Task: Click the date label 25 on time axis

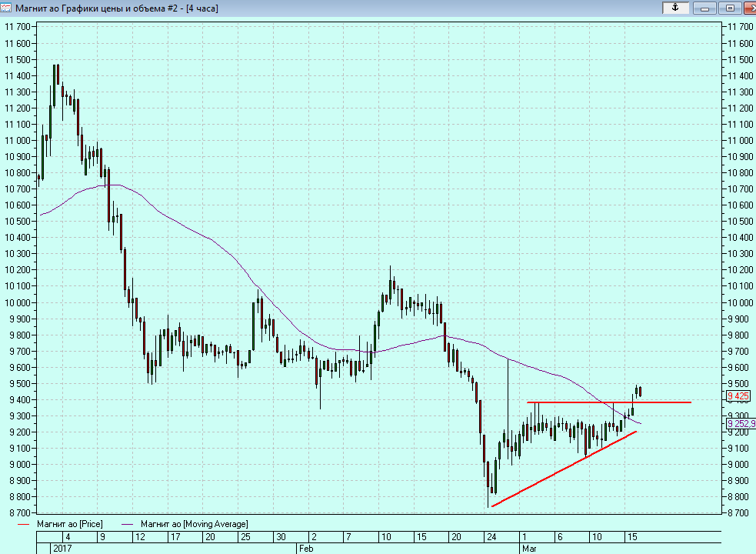Action: pos(245,536)
